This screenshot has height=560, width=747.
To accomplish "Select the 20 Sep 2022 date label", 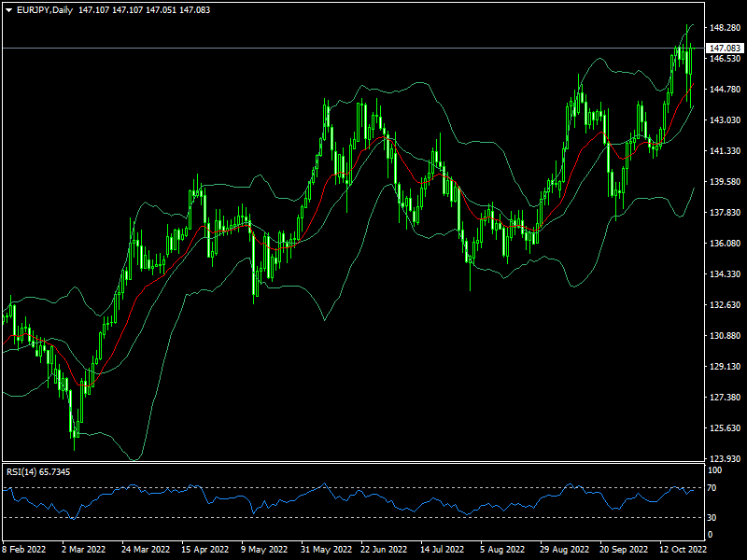I will pyautogui.click(x=624, y=549).
